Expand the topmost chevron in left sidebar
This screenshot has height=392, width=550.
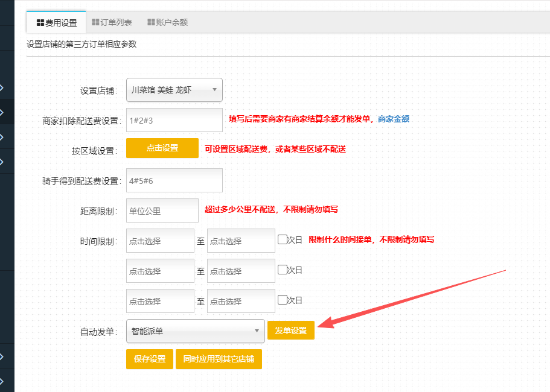(2, 87)
